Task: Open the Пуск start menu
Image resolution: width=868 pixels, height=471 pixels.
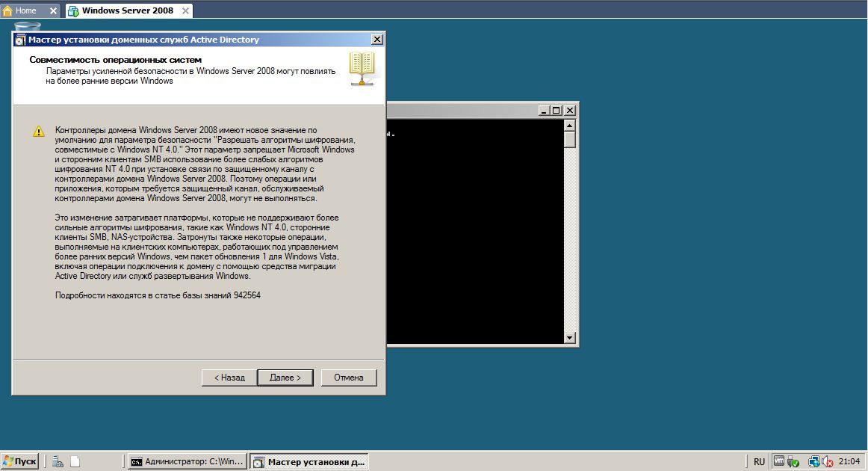Action: click(20, 461)
